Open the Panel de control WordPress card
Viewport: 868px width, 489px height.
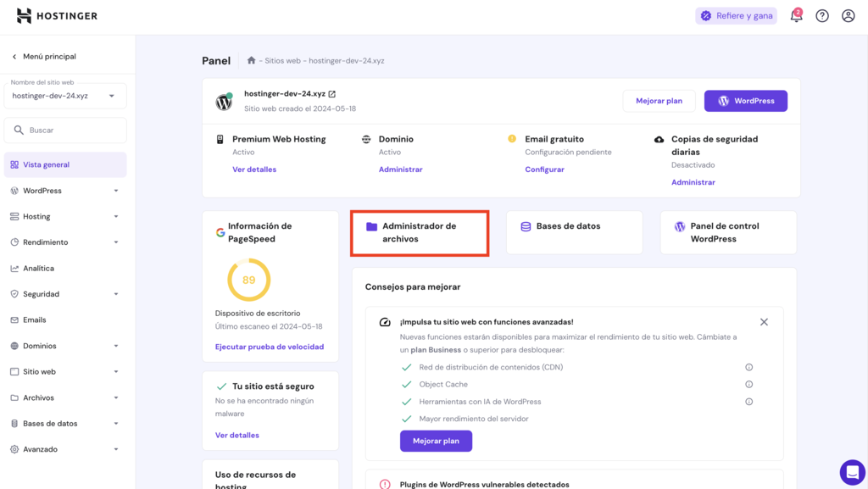[x=727, y=231]
